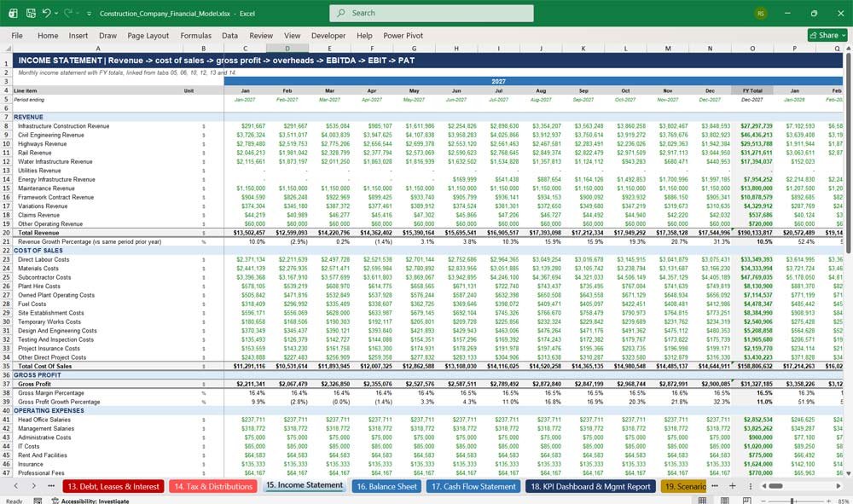Switch to the Home ribbon tab
Screen dimensions: 853x504
(x=48, y=35)
